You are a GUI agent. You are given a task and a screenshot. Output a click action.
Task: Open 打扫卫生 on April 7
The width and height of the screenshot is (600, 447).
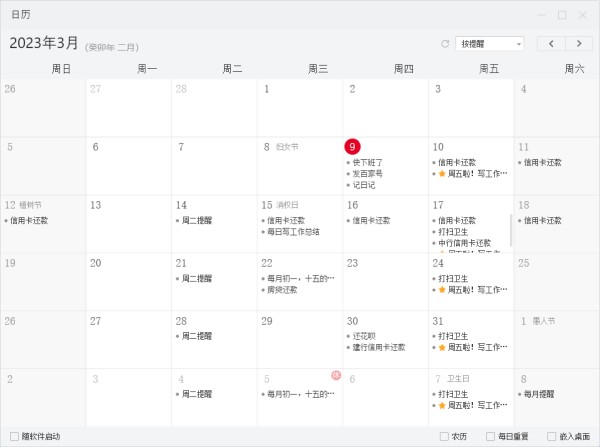tap(453, 394)
